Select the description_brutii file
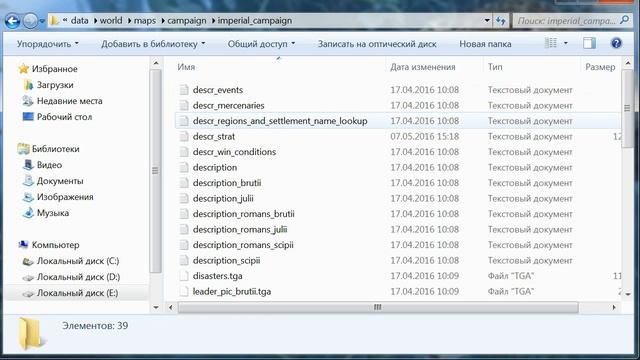The image size is (640, 360). point(227,183)
